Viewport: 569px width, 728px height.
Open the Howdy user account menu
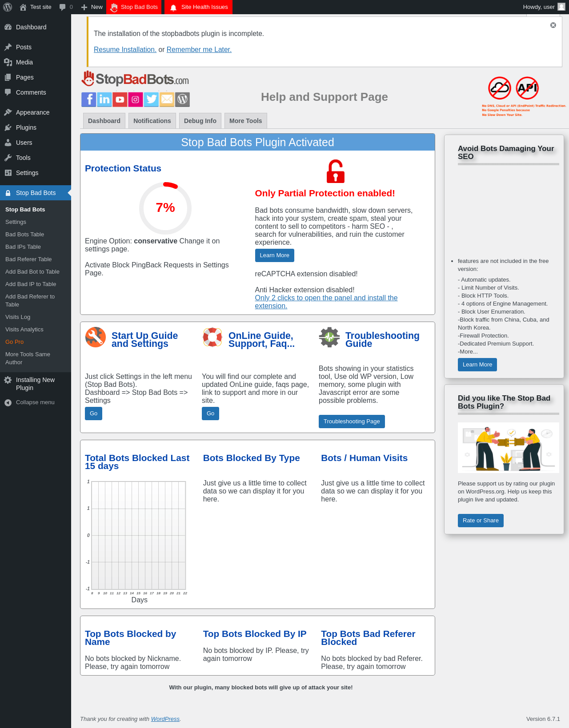coord(544,7)
